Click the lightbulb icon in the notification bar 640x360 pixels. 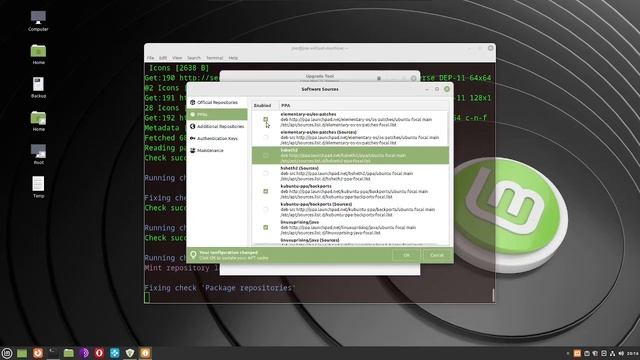click(193, 255)
